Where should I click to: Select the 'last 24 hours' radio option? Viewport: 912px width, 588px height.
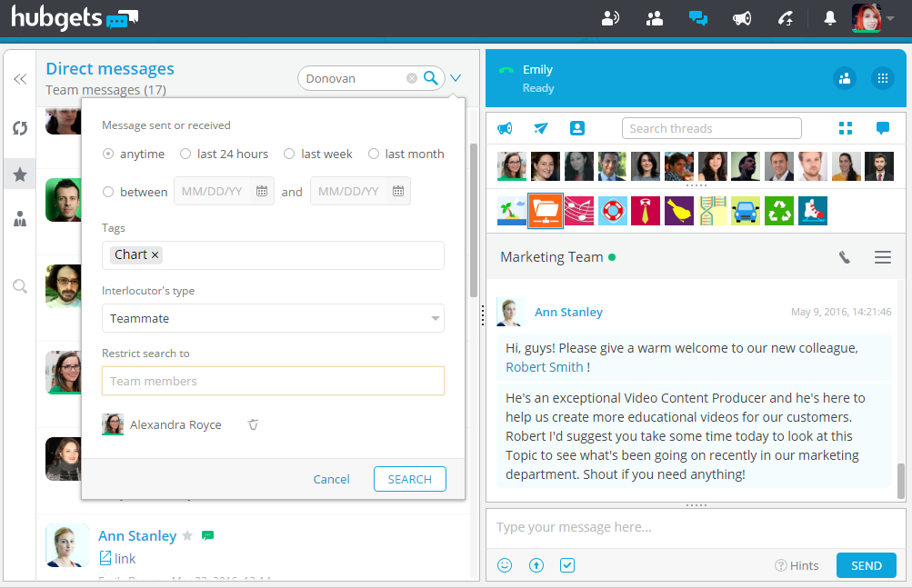coord(185,154)
